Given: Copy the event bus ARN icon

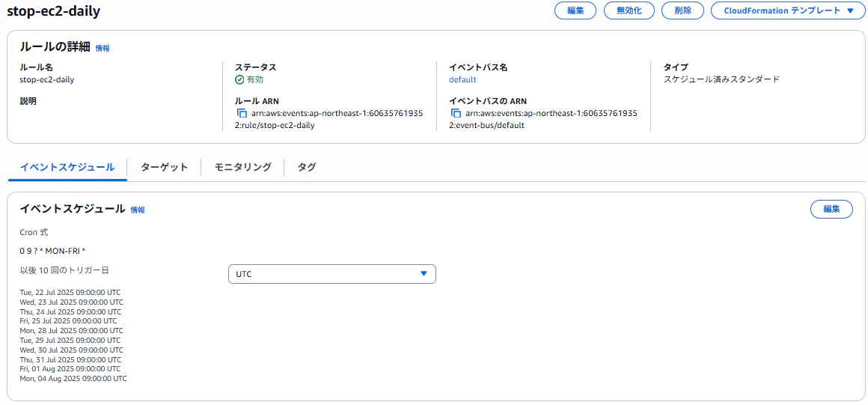Looking at the screenshot, I should [456, 113].
